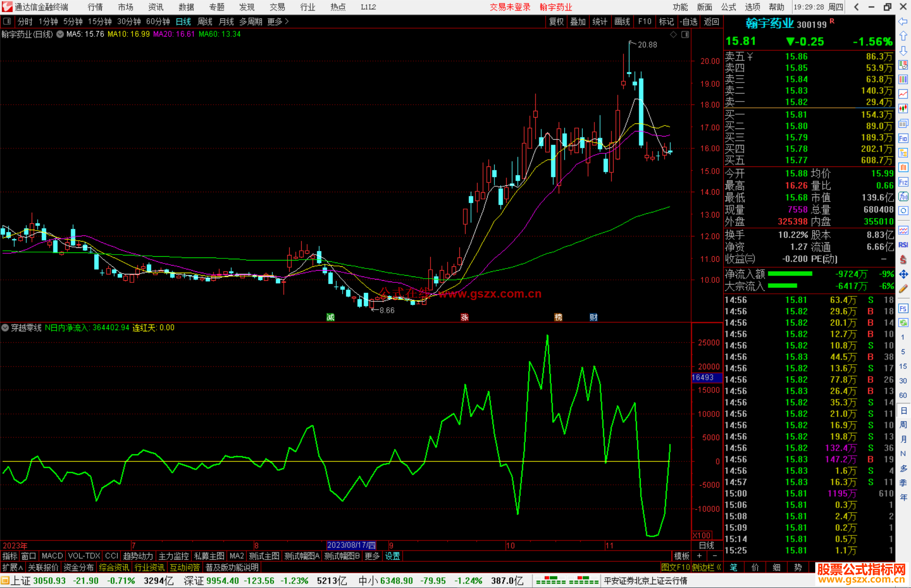Switch to the MACD indicator tab

tap(52, 556)
